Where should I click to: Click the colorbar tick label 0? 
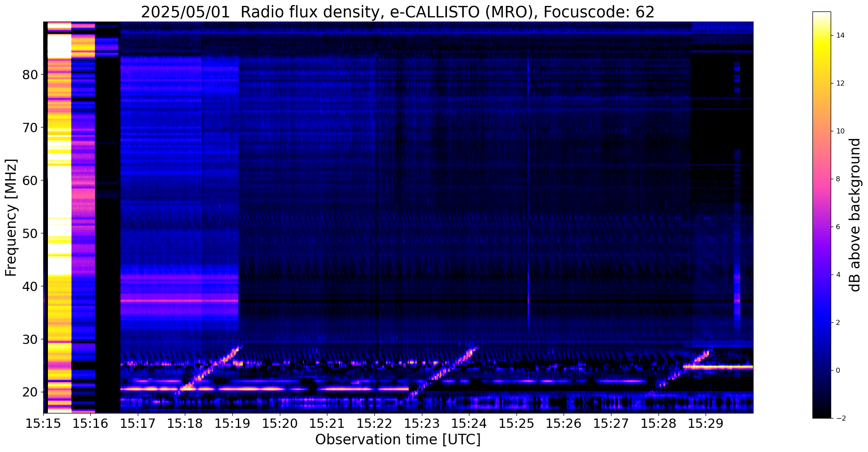(x=837, y=371)
